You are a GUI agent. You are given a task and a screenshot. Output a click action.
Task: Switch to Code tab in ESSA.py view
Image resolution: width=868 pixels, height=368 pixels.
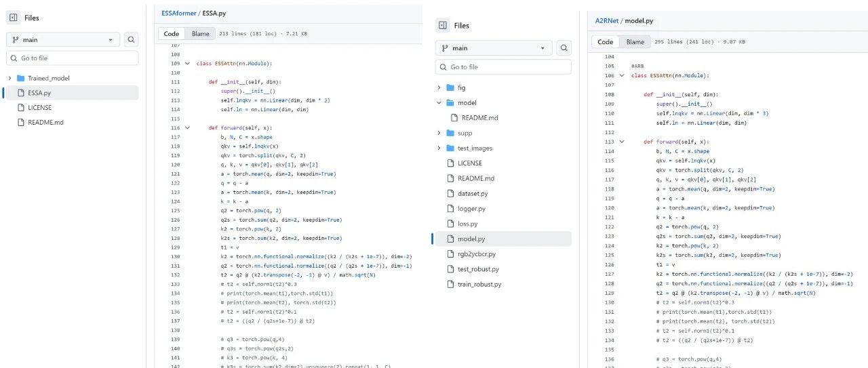pyautogui.click(x=172, y=34)
